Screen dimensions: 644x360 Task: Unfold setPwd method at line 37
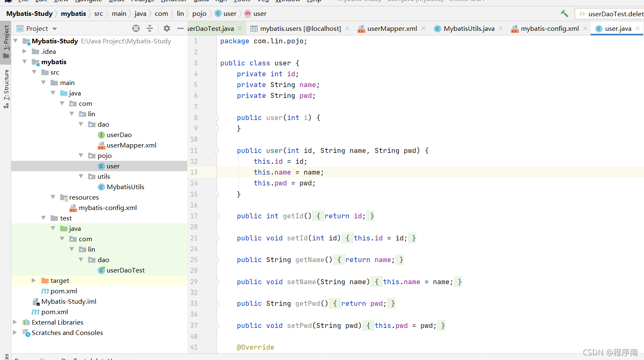click(x=216, y=326)
